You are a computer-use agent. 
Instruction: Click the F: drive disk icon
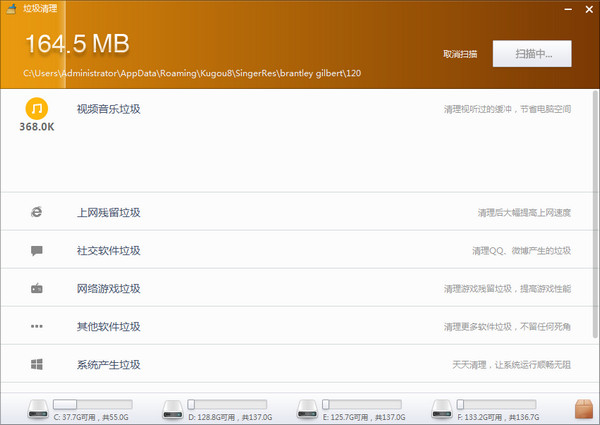point(441,408)
